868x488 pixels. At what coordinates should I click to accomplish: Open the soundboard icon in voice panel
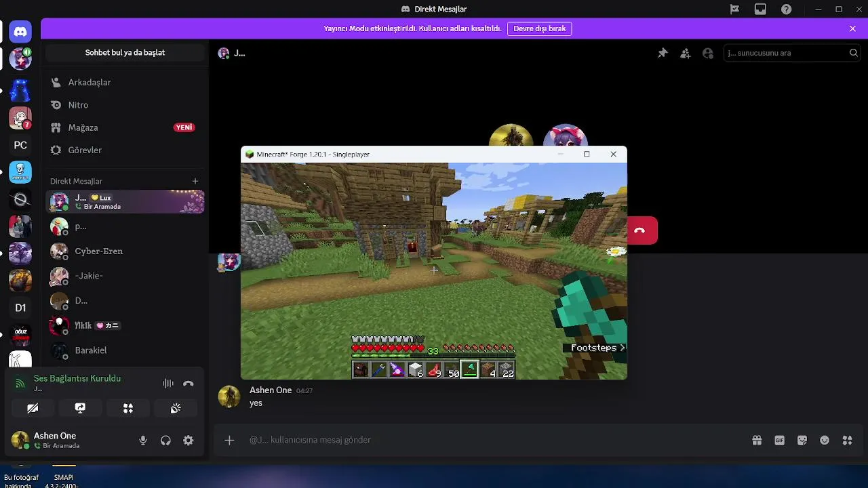[x=176, y=408]
